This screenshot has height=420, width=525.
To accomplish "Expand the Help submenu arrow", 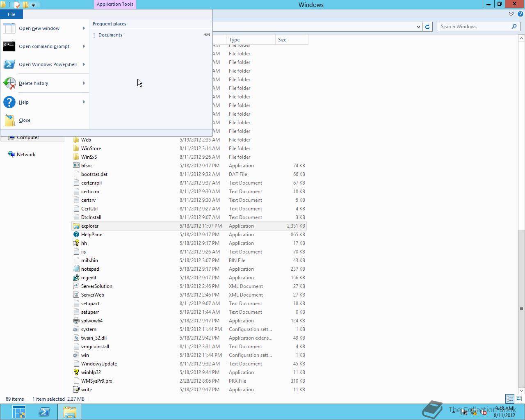I will (x=84, y=102).
